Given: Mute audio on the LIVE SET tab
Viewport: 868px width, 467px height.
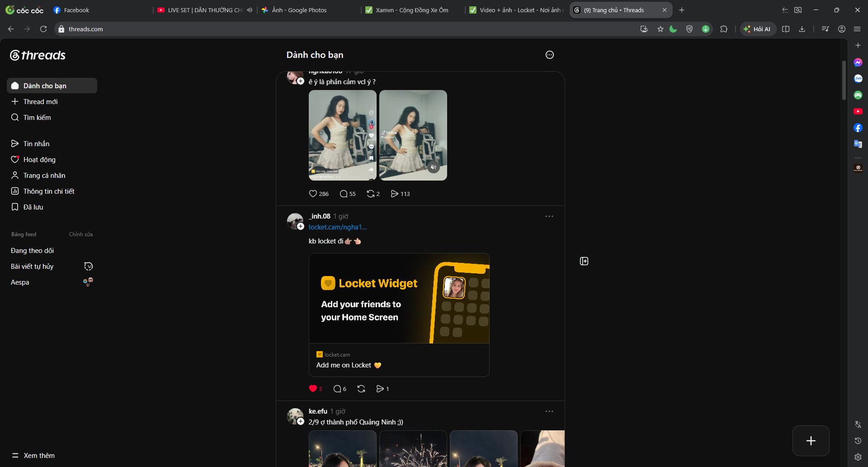Looking at the screenshot, I should [250, 10].
